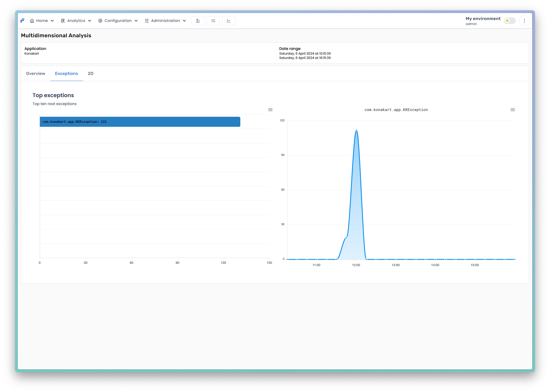The image size is (550, 392).
Task: Open the three-dot menu at top right
Action: point(524,21)
